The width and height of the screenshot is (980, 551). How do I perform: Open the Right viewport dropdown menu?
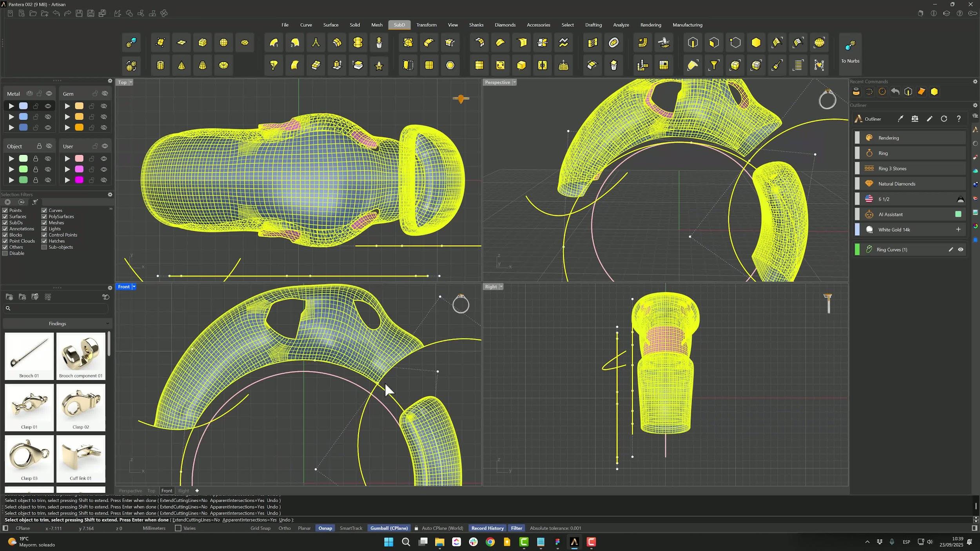501,287
